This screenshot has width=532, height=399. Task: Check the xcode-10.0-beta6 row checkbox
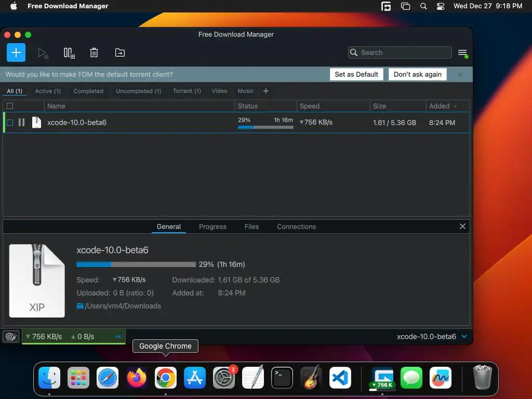click(10, 123)
